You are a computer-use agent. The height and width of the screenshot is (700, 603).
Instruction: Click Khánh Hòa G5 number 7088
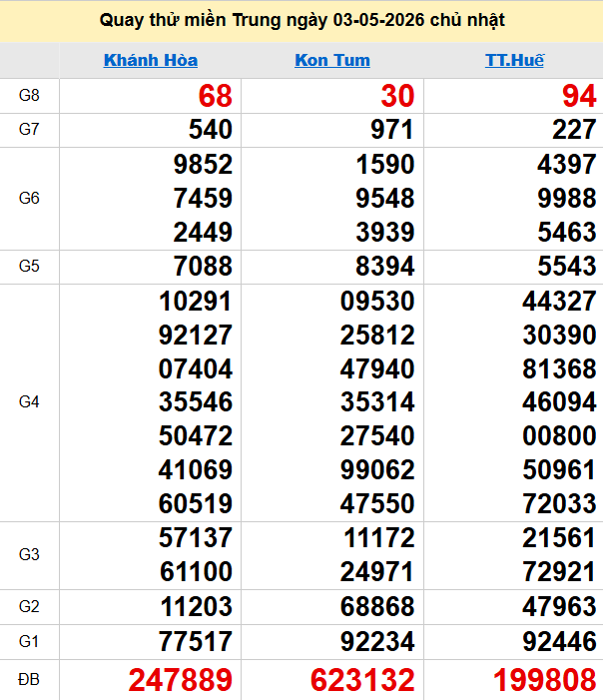(203, 266)
